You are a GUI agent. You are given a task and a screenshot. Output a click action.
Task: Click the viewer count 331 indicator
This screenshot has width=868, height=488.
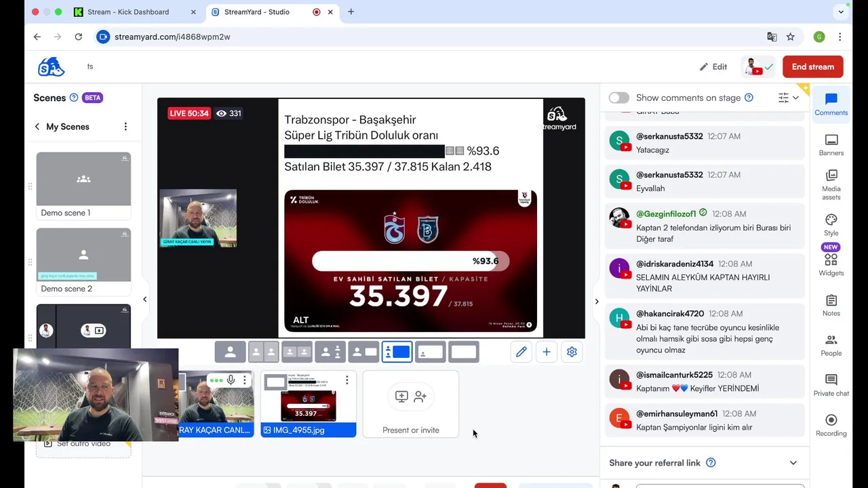229,113
